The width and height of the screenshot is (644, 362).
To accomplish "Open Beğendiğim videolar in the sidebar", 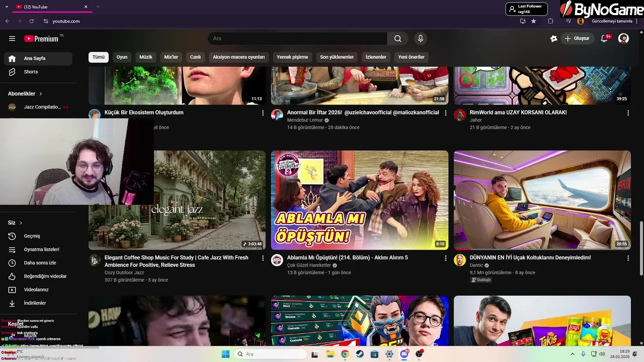I will [x=38, y=276].
